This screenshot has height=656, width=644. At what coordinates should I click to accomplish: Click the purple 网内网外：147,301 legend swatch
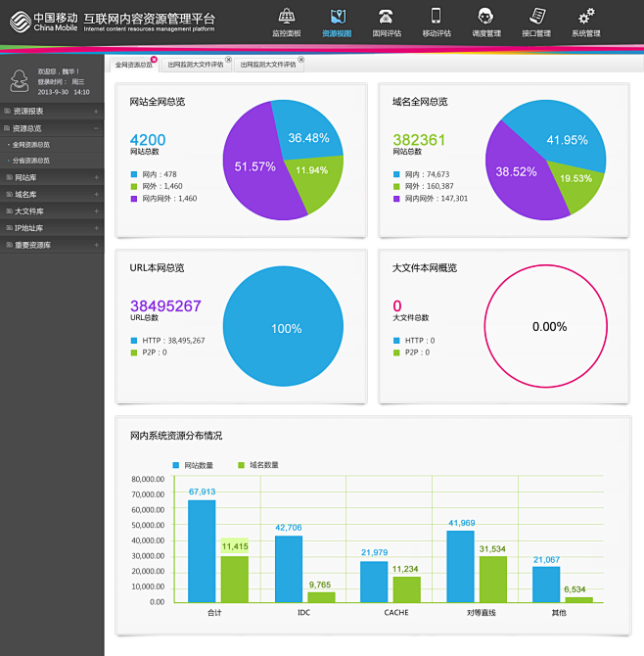[396, 199]
